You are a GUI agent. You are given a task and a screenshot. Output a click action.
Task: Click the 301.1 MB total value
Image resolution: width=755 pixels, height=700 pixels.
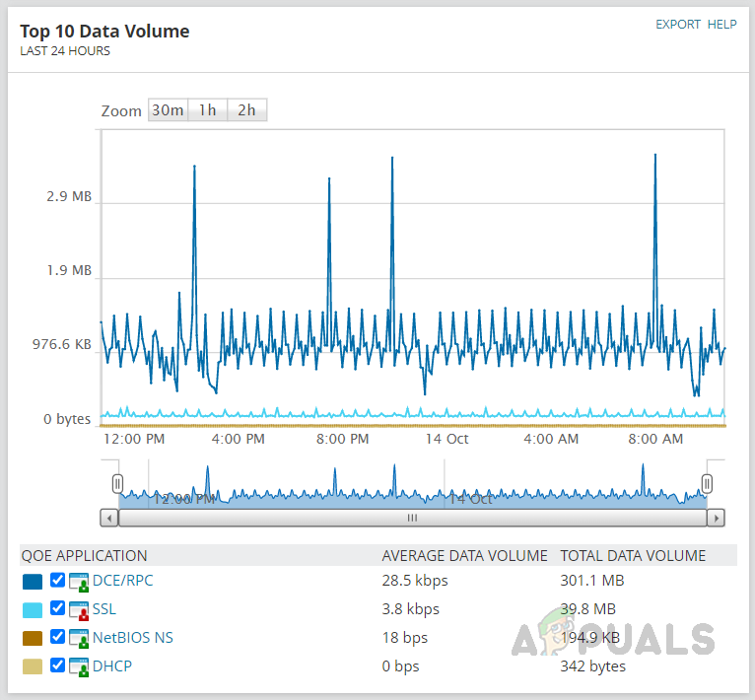[592, 581]
